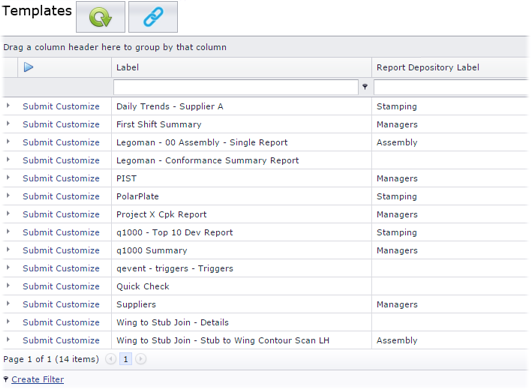
Task: Go to previous page arrow in pager
Action: point(111,359)
